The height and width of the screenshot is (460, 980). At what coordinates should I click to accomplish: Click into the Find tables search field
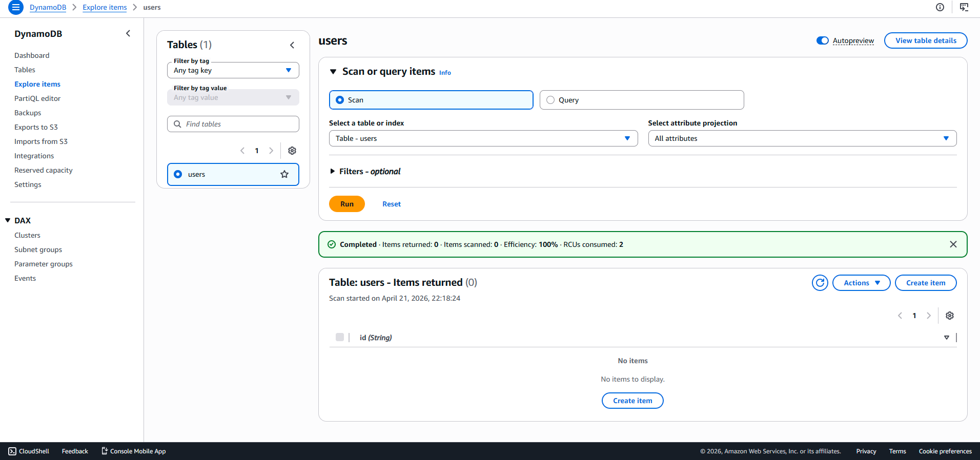click(233, 124)
